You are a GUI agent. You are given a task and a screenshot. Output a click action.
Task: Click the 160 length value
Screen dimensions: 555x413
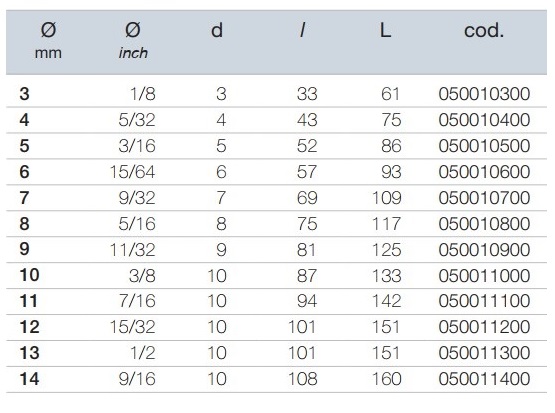pyautogui.click(x=387, y=379)
